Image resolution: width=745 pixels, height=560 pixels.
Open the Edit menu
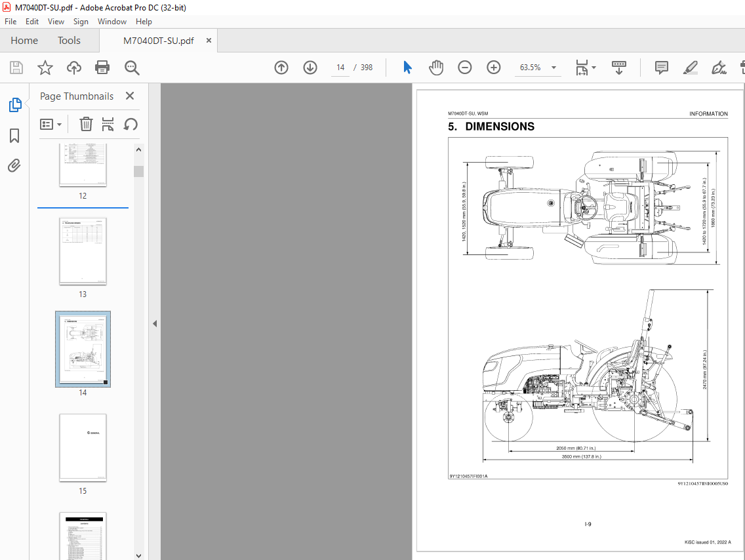(x=32, y=22)
